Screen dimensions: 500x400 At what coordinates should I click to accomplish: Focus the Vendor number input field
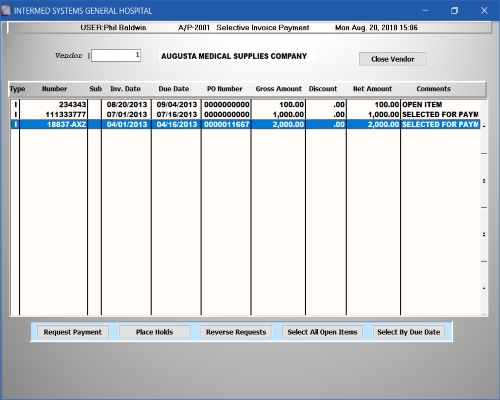[116, 55]
